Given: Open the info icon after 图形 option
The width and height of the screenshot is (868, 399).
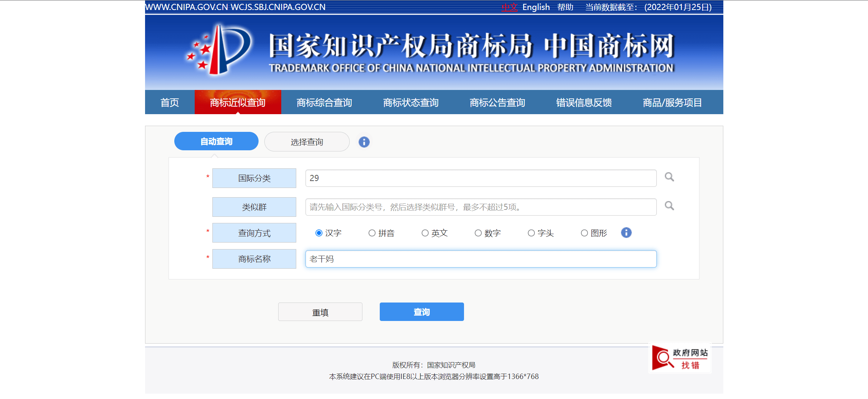Looking at the screenshot, I should (x=626, y=233).
